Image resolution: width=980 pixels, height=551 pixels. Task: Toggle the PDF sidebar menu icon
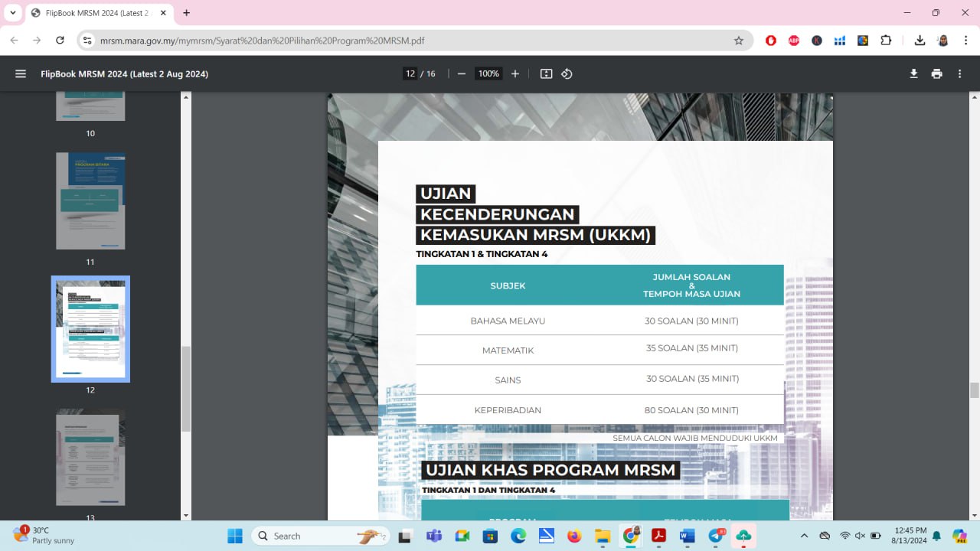pyautogui.click(x=21, y=74)
